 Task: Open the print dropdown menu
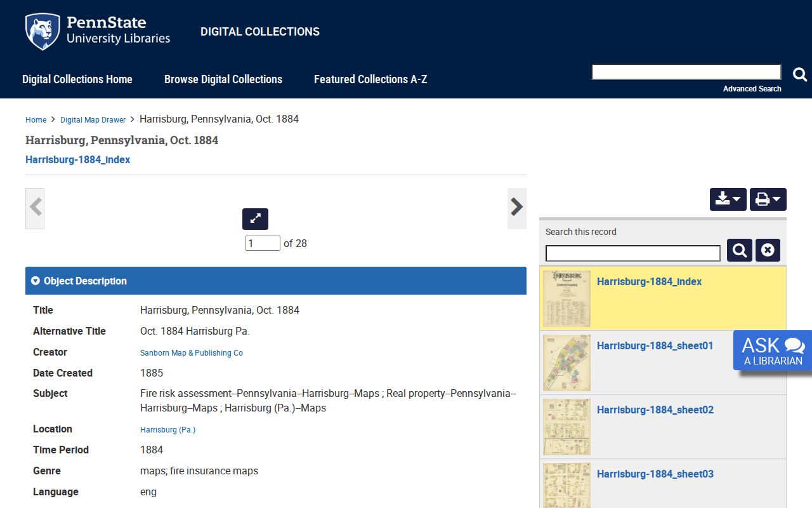768,199
